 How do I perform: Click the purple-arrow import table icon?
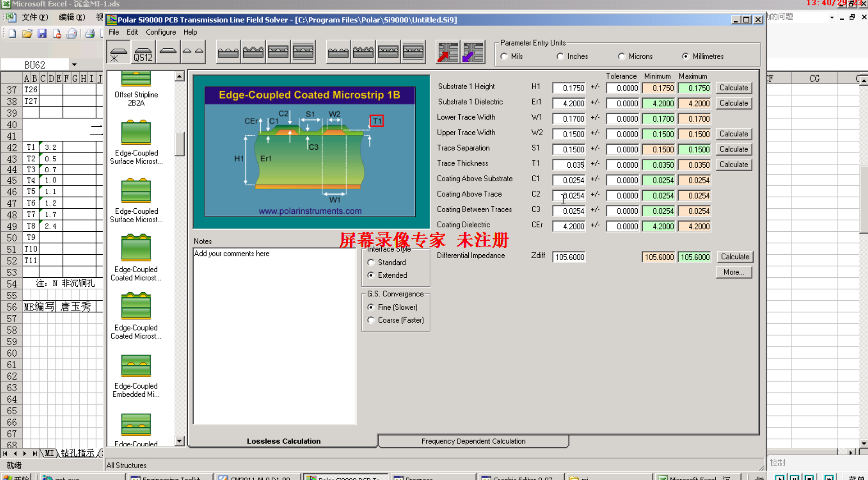point(473,52)
